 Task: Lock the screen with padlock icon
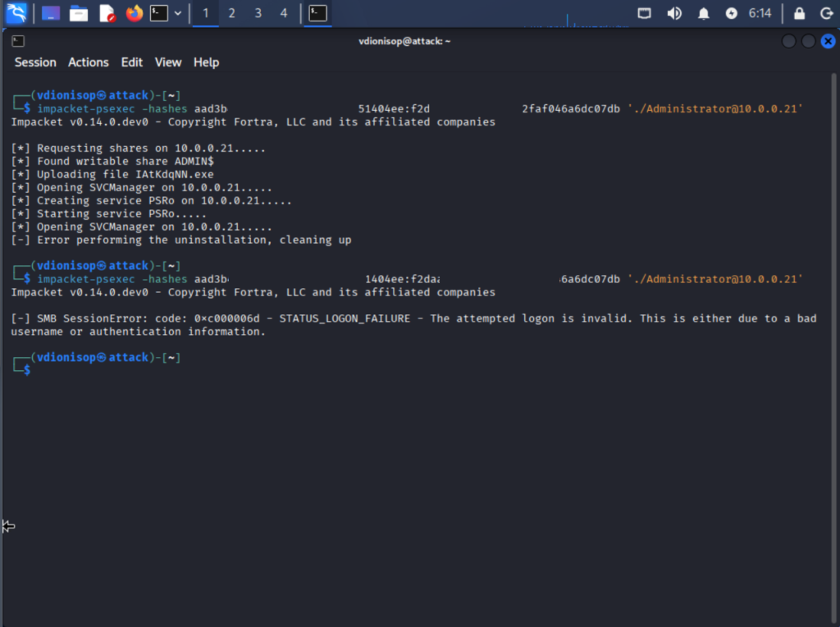[x=799, y=13]
